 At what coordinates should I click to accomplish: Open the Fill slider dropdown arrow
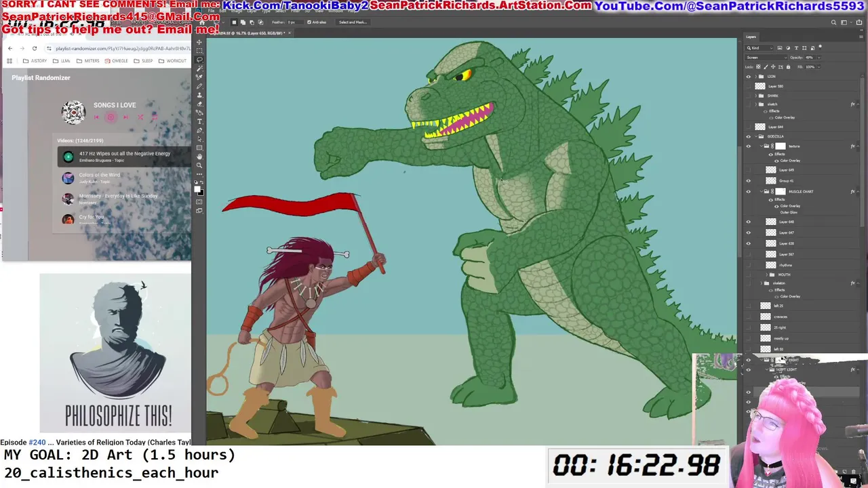point(819,67)
